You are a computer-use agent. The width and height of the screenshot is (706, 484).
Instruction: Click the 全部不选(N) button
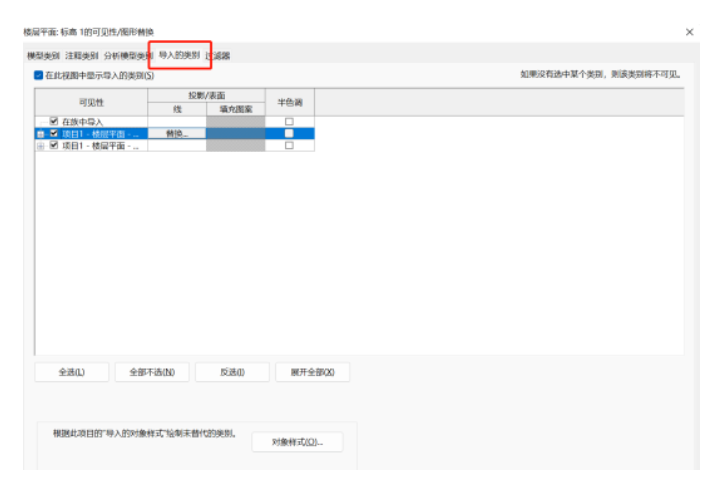pyautogui.click(x=152, y=372)
